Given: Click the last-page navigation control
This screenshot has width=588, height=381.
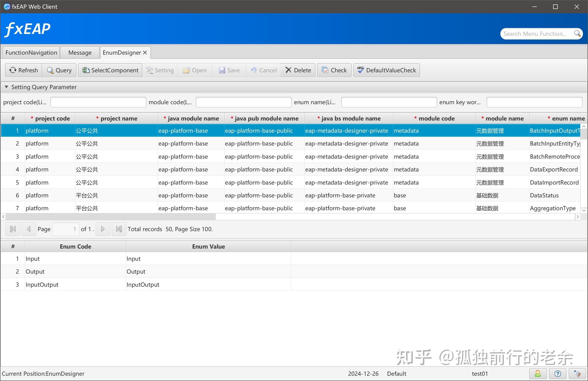Looking at the screenshot, I should point(119,229).
